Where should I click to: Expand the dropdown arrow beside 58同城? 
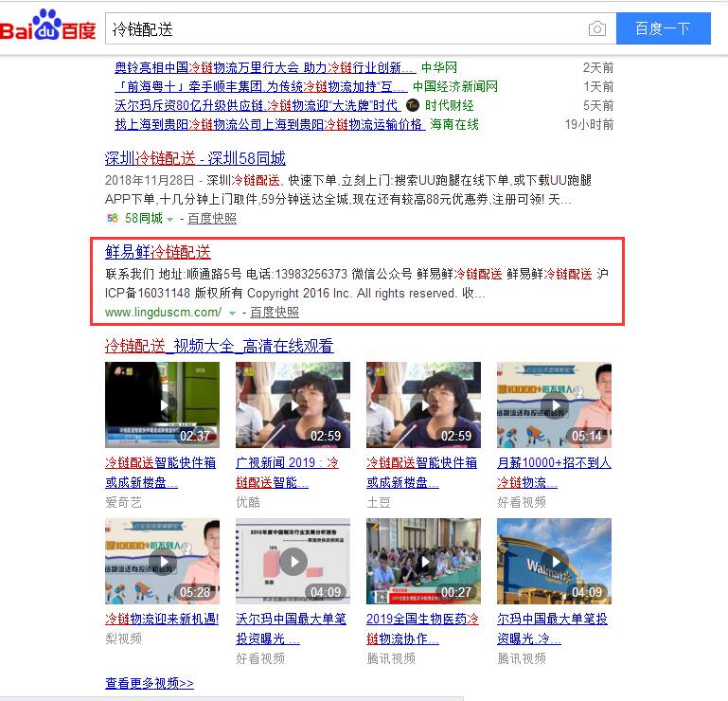169,219
